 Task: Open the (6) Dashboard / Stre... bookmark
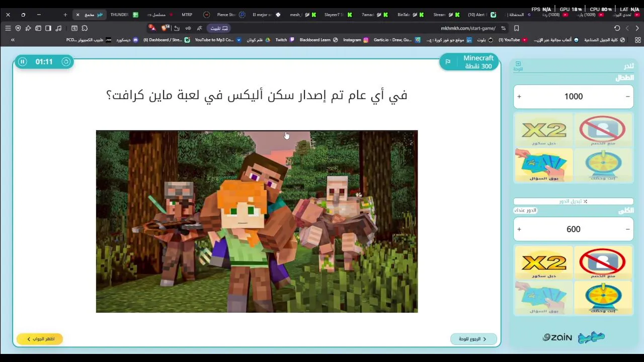coord(167,40)
